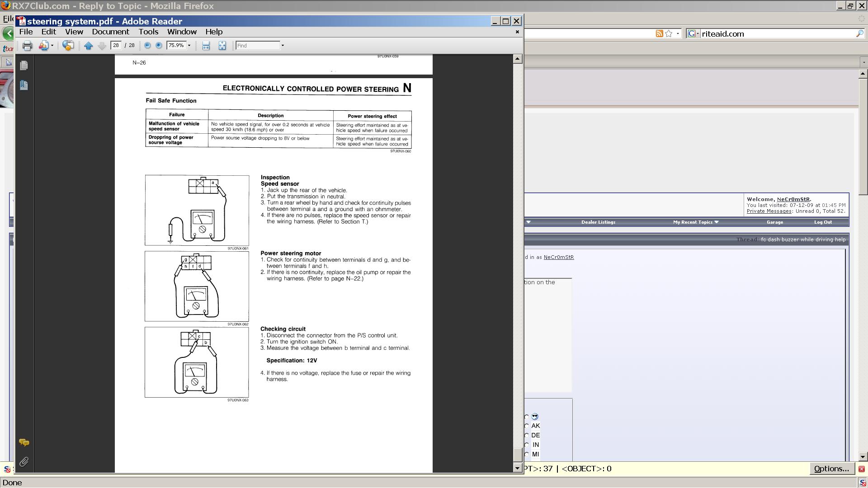Expand the Find options dropdown arrow
Image resolution: width=868 pixels, height=488 pixels.
pyautogui.click(x=283, y=46)
